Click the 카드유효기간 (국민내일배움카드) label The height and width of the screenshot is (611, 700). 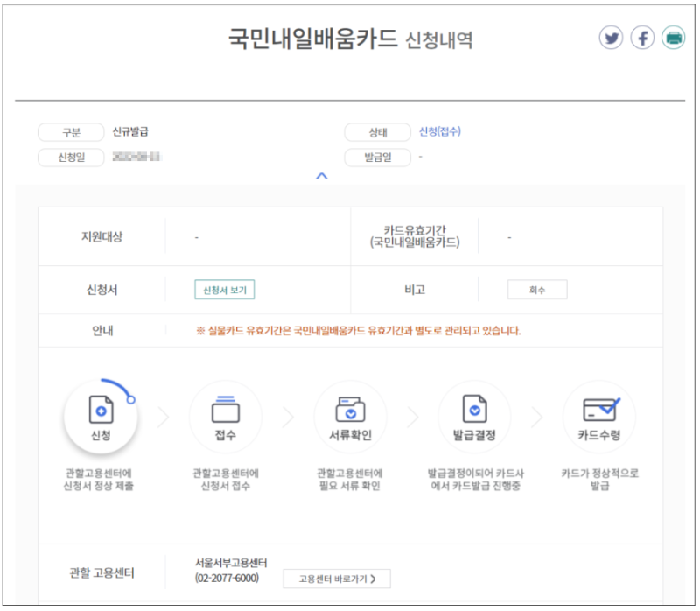[x=415, y=236]
